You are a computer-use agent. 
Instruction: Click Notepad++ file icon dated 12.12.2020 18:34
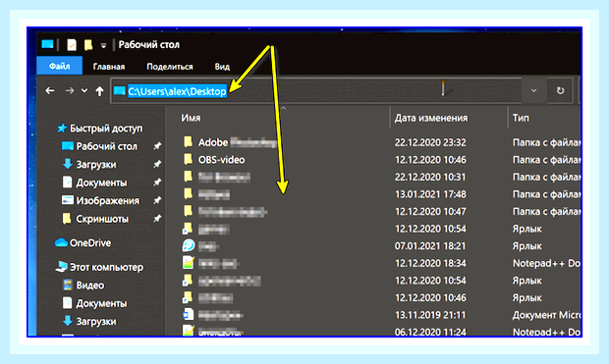(x=189, y=263)
